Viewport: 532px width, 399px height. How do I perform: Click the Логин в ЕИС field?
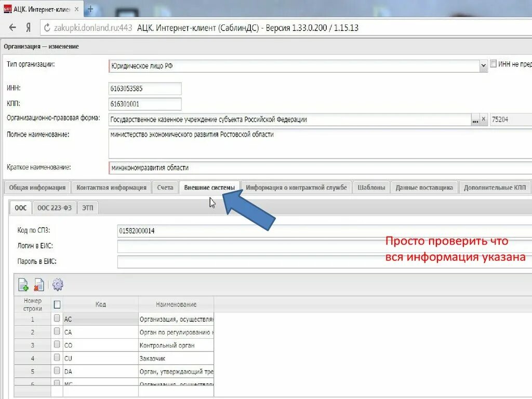[324, 246]
